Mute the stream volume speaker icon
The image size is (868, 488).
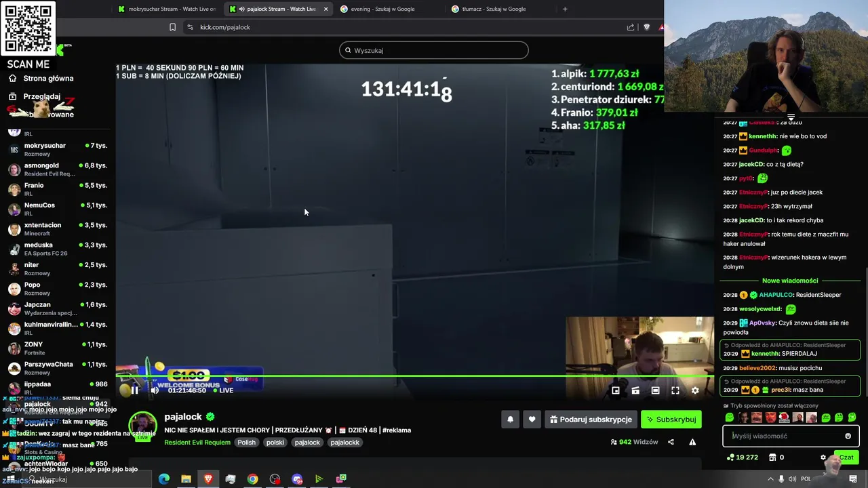(155, 390)
